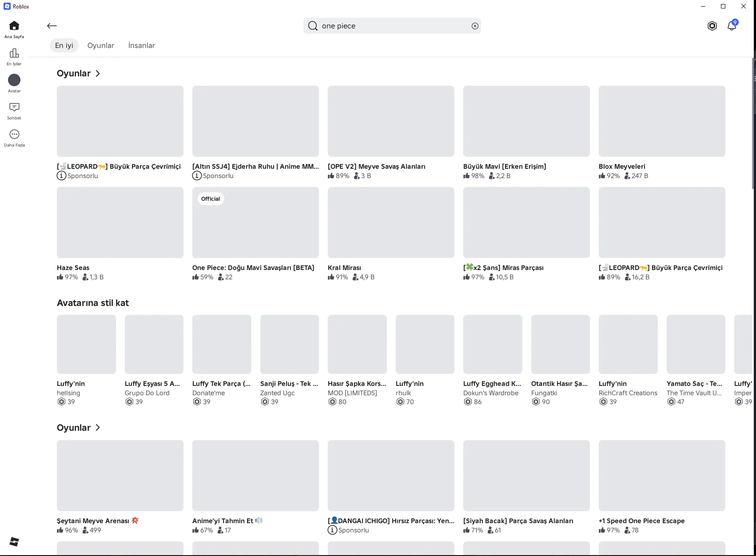Open [Siyah Bacak] Parça Savaş Alanları thumbnail
The width and height of the screenshot is (756, 556).
(x=526, y=476)
